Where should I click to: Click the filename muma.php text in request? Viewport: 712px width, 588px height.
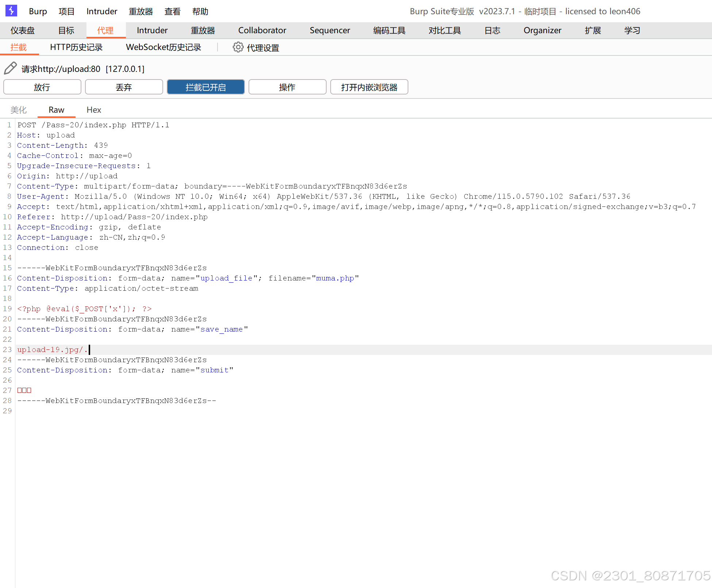(335, 278)
